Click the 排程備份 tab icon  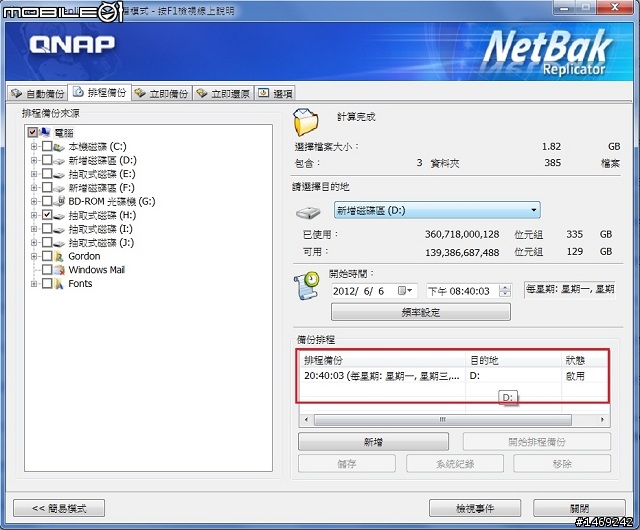click(78, 92)
